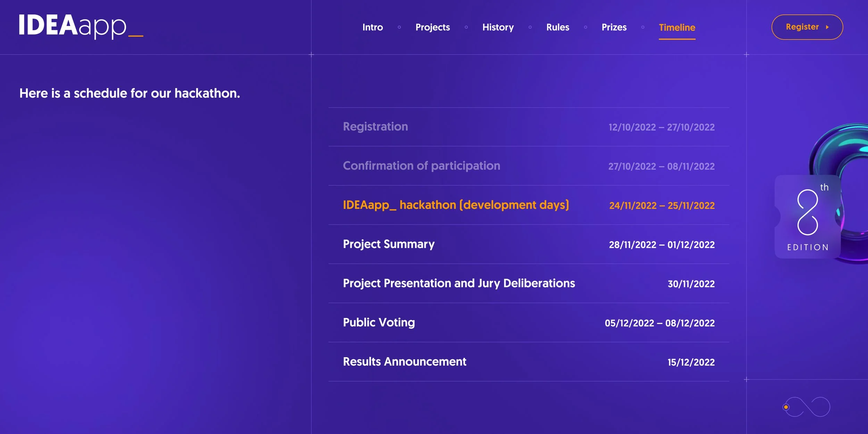The width and height of the screenshot is (868, 434).
Task: Go to the Projects section
Action: (433, 27)
